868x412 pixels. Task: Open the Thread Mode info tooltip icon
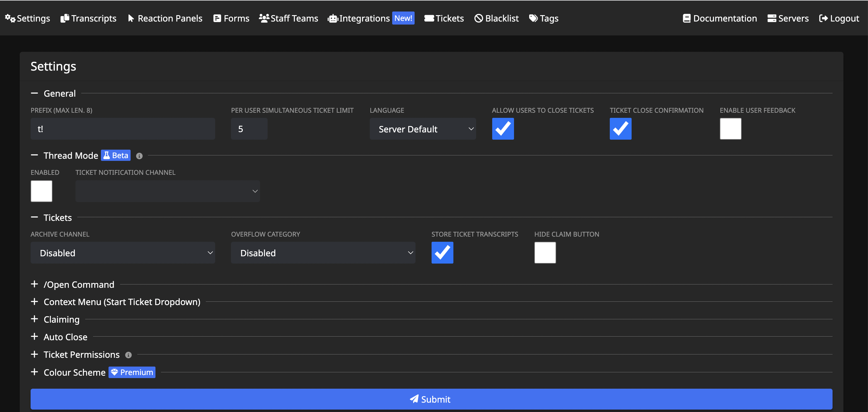tap(139, 156)
